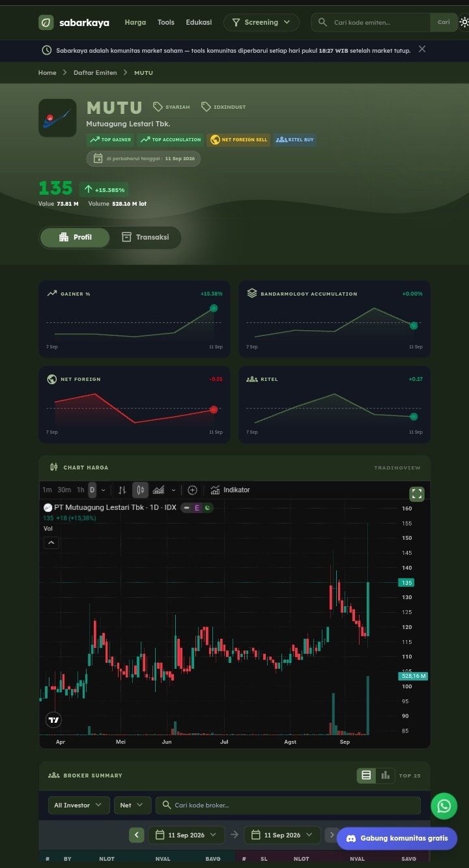Click the Ritel people icon

pyautogui.click(x=252, y=379)
